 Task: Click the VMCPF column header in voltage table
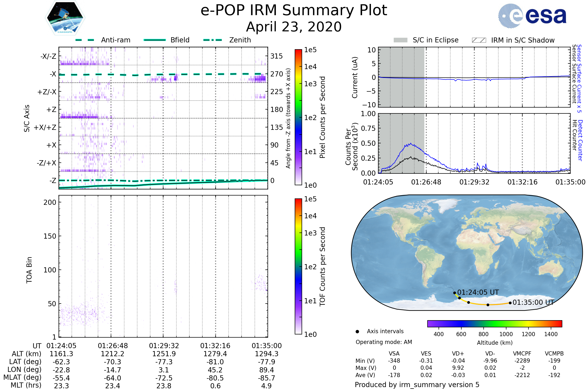point(522,354)
